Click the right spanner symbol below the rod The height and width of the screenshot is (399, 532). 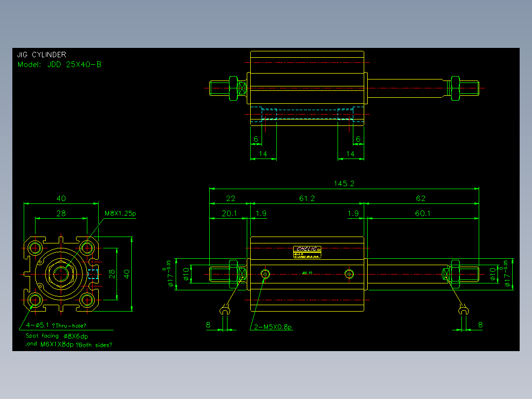click(x=463, y=310)
